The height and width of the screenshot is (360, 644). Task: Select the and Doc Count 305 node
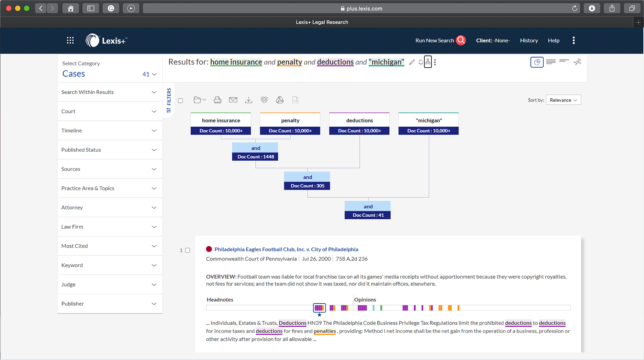[307, 181]
